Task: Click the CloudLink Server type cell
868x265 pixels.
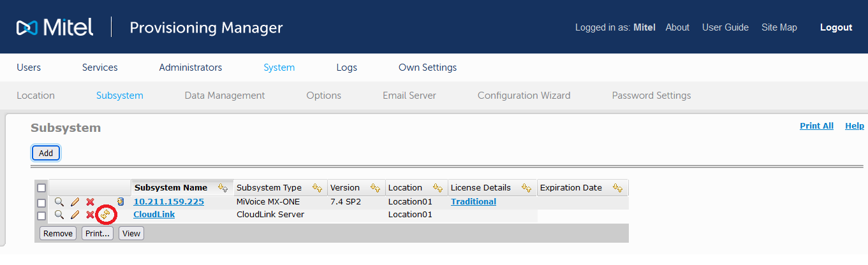Action: click(270, 215)
